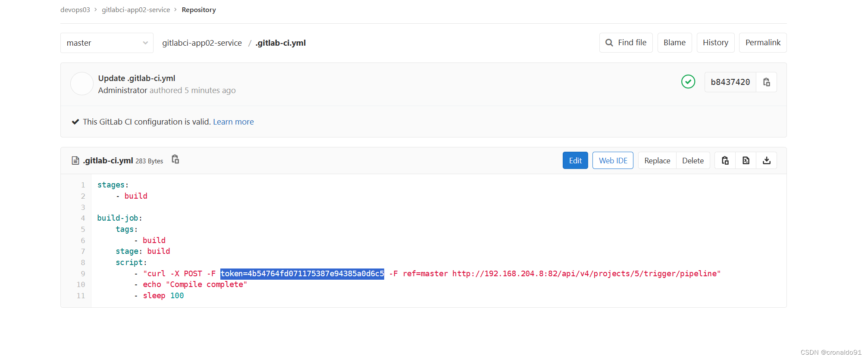868x359 pixels.
Task: Click line number 1 in the code
Action: tap(83, 185)
